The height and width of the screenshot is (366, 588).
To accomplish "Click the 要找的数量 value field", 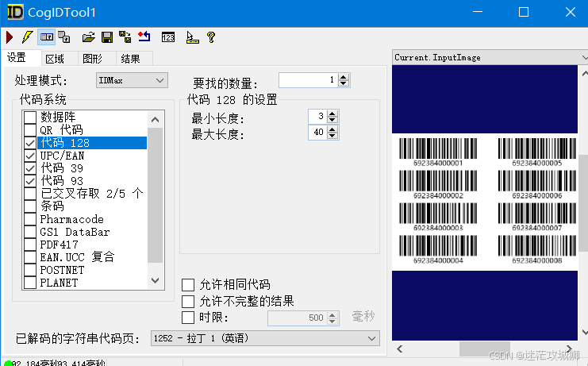I will pos(308,80).
